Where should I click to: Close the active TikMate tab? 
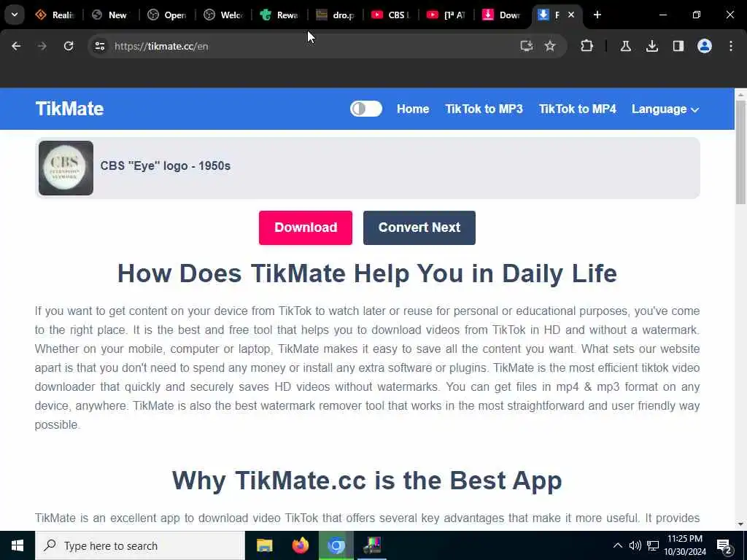click(570, 15)
